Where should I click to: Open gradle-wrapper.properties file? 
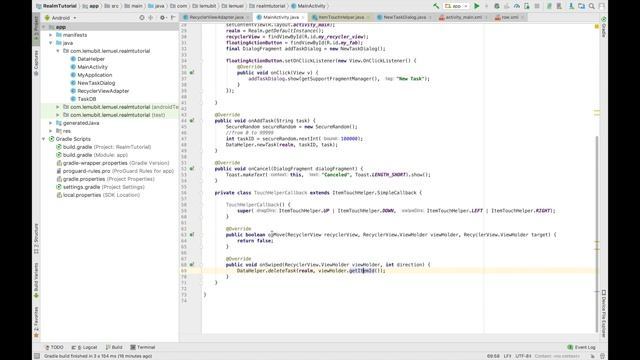[116, 163]
